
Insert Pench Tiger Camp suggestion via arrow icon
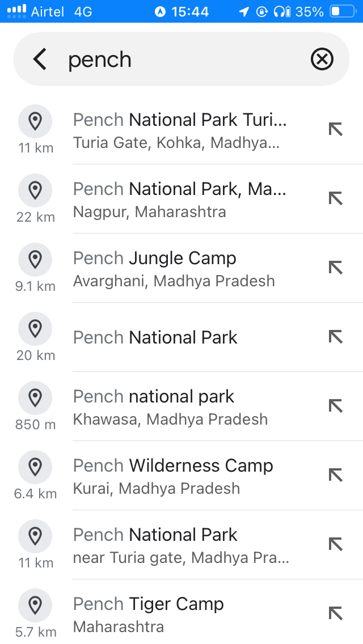tap(335, 613)
